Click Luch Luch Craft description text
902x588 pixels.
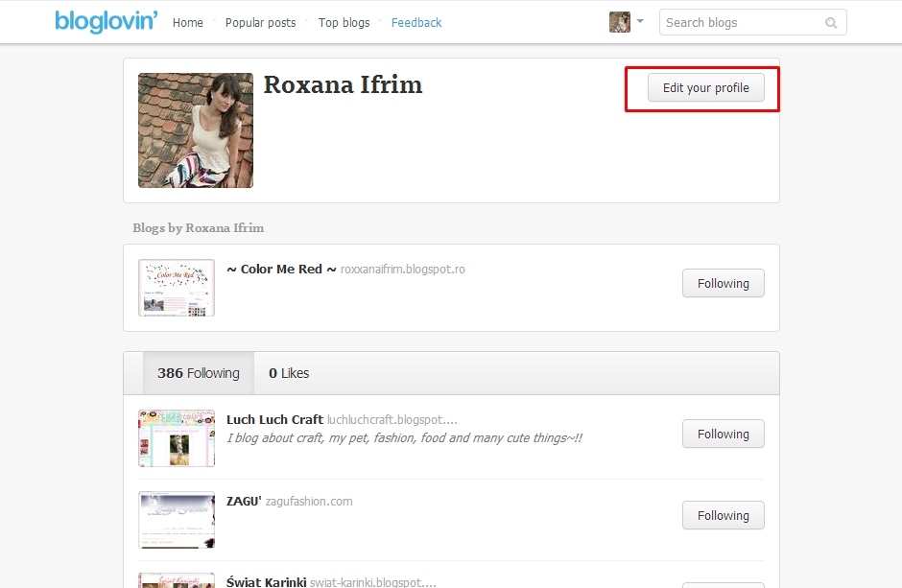404,438
